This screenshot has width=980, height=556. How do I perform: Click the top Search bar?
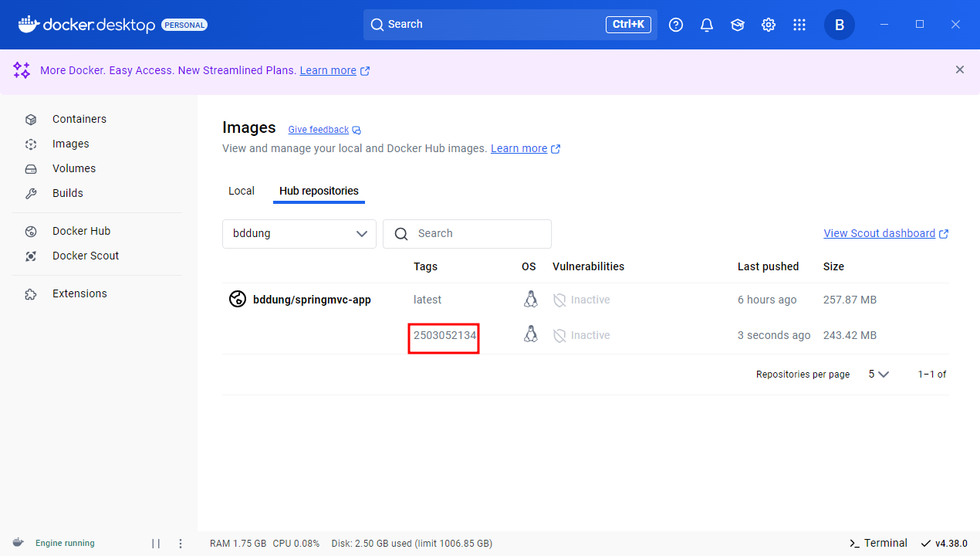[x=510, y=25]
